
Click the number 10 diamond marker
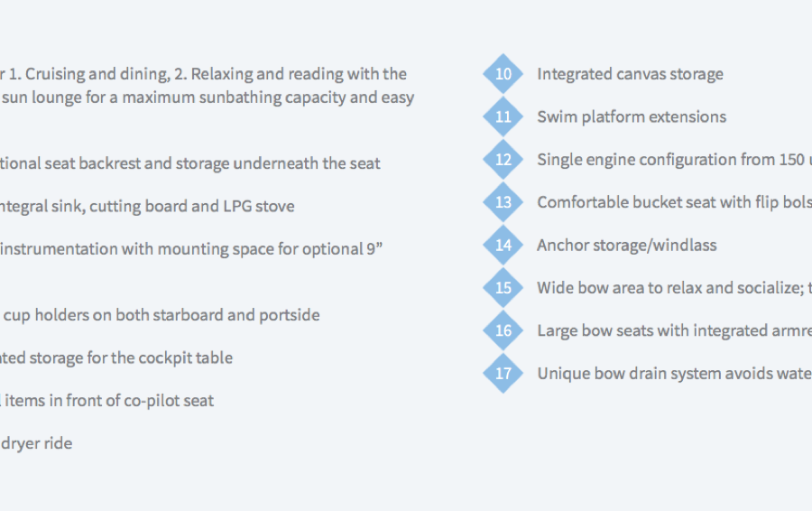[x=503, y=74]
